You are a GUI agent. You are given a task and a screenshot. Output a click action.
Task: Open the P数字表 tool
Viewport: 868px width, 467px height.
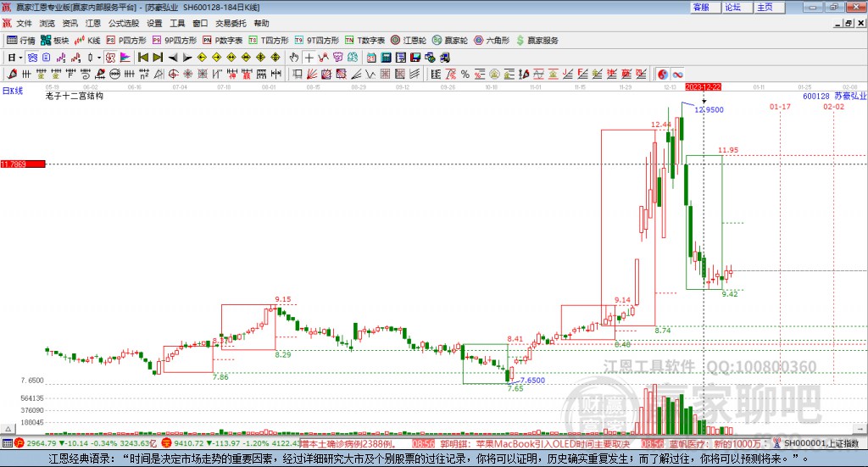coord(223,41)
